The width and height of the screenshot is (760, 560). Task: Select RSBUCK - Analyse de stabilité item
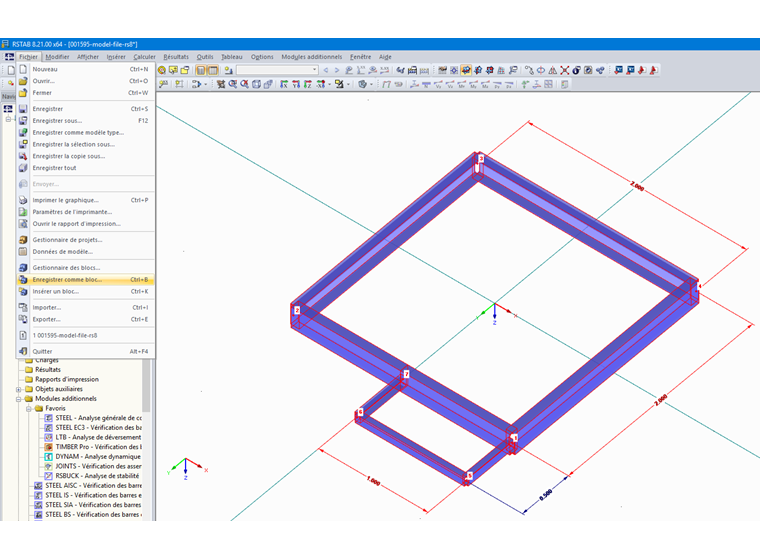click(97, 476)
